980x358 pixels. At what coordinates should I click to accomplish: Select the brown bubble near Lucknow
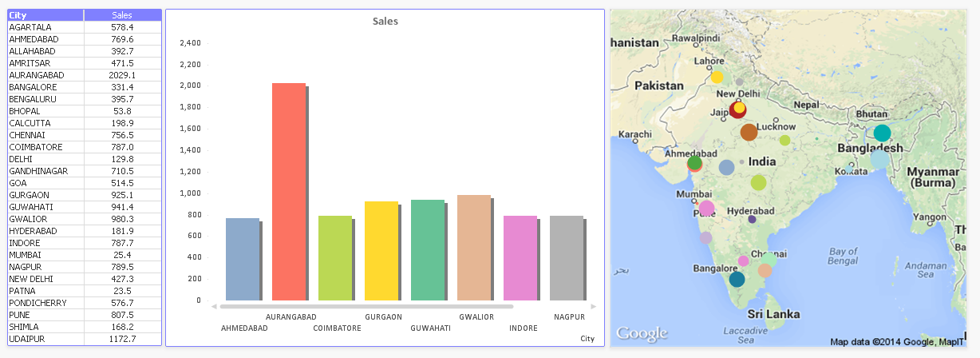tap(749, 133)
